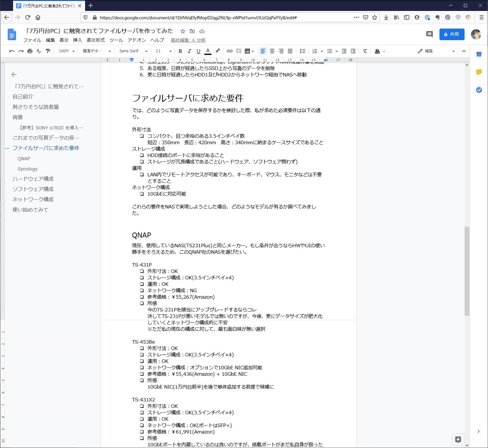This screenshot has height=448, width=488.
Task: Open the ファイル menu
Action: point(32,40)
